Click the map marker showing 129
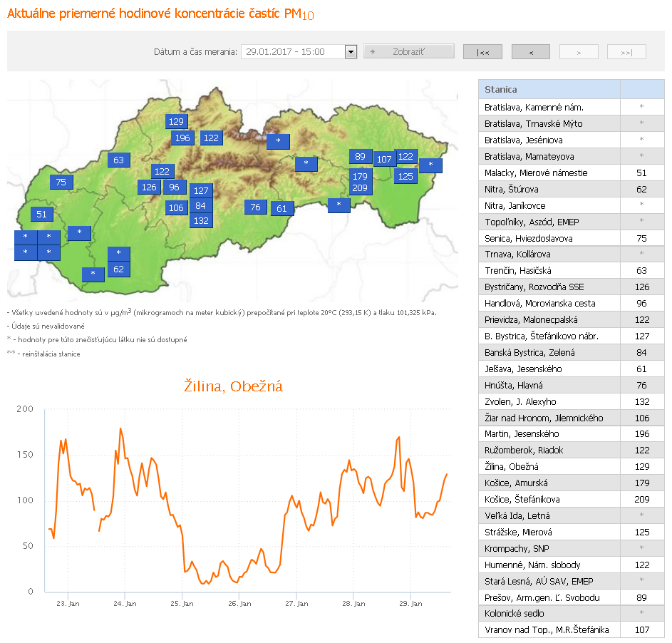672x643 pixels. (x=176, y=121)
